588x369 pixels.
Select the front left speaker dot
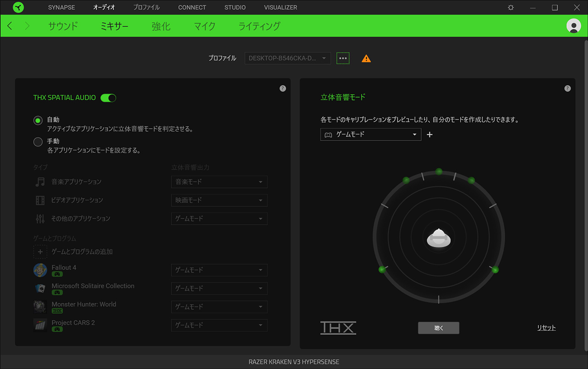tap(406, 180)
